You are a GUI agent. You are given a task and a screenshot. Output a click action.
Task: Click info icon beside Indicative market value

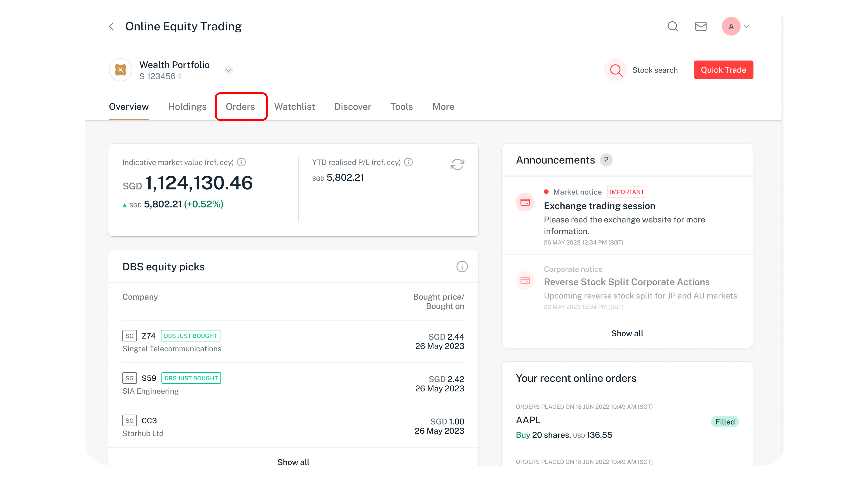coord(241,162)
